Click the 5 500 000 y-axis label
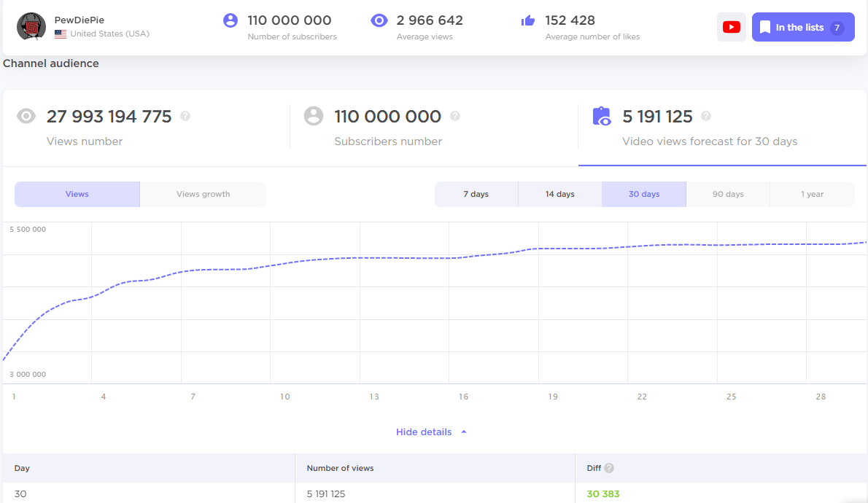 (x=28, y=229)
